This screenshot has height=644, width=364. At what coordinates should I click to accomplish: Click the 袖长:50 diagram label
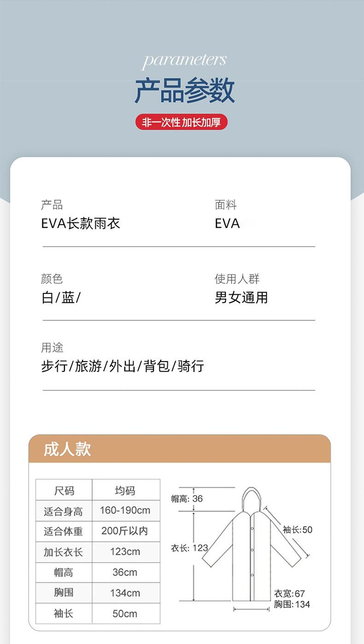[x=297, y=530]
